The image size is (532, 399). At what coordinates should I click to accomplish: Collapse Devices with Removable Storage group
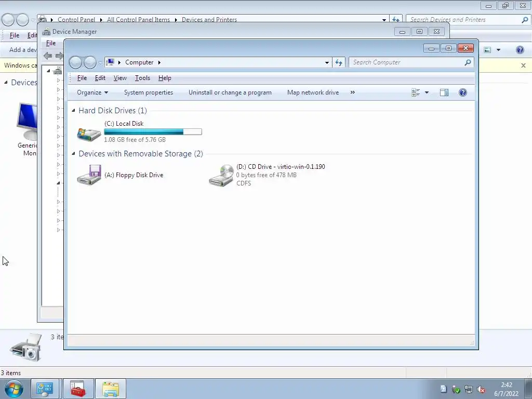coord(73,153)
